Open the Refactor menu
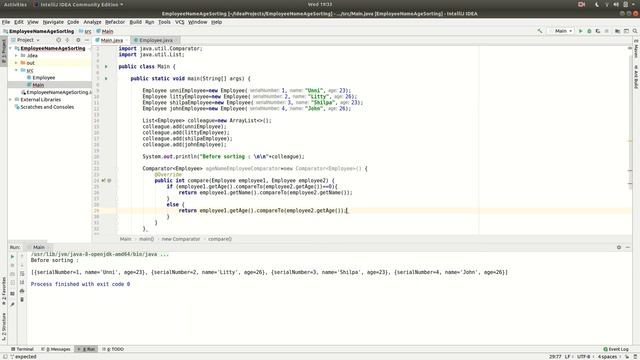Image resolution: width=640 pixels, height=360 pixels. click(x=115, y=22)
